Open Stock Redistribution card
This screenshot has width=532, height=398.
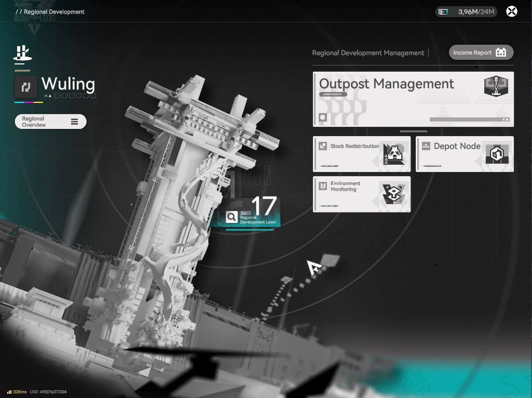click(361, 154)
